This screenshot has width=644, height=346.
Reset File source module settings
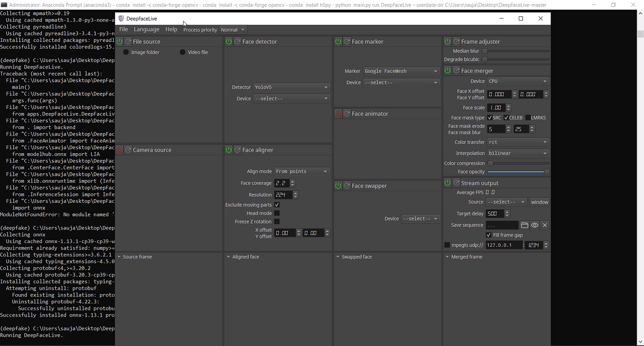tap(128, 41)
